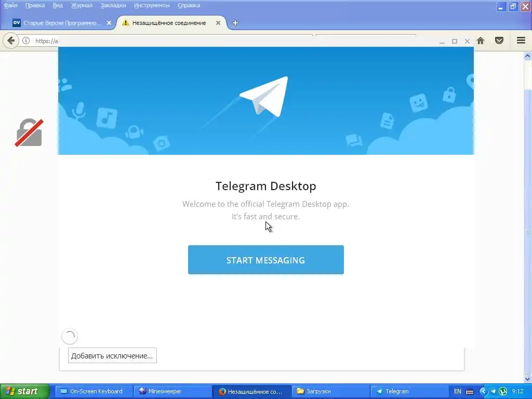
Task: Open the Firefox hamburger menu
Action: pos(521,41)
